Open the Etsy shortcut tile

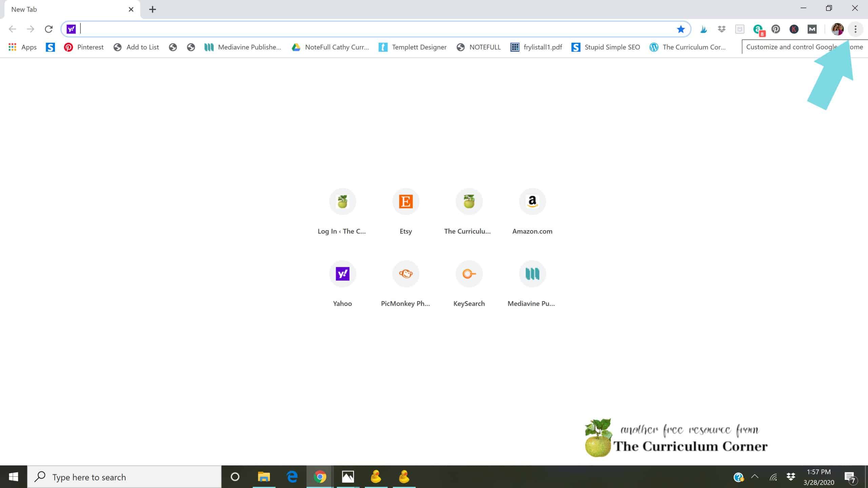click(406, 201)
